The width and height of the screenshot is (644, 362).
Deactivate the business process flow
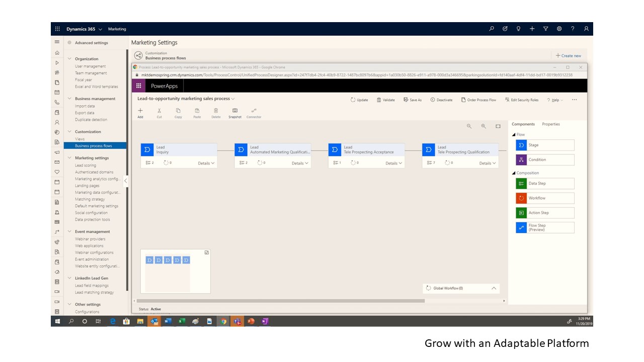tap(441, 100)
